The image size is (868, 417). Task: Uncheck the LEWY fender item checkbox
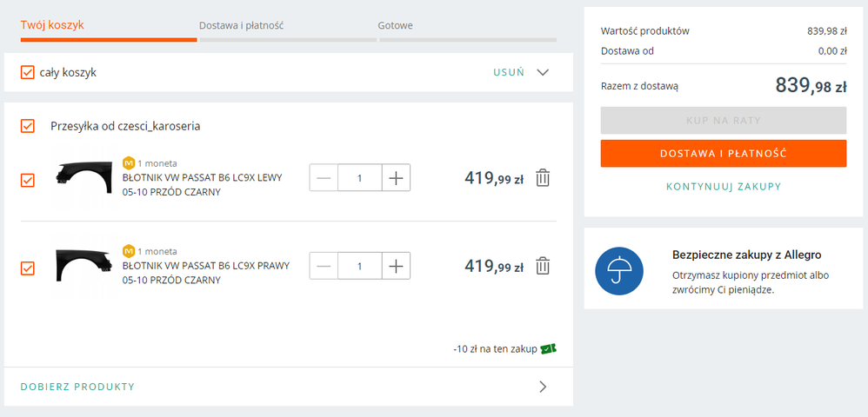pos(28,181)
